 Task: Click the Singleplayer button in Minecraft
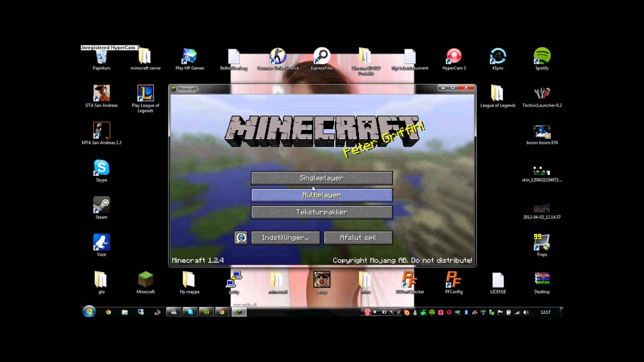[322, 178]
